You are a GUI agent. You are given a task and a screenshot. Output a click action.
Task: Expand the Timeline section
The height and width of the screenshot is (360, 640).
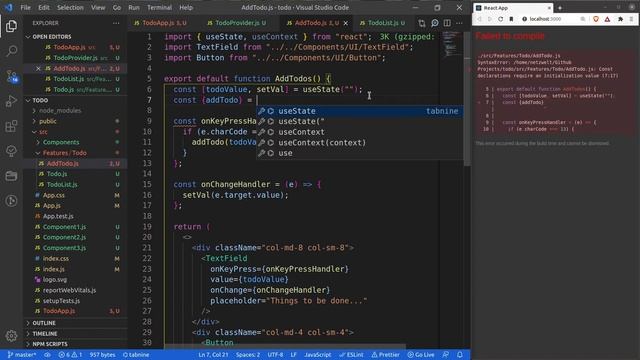(44, 333)
